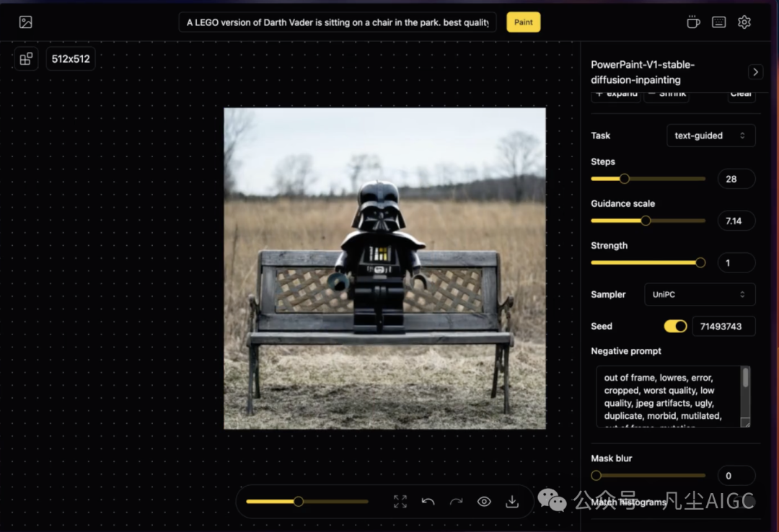Undo the last edit

(x=428, y=501)
